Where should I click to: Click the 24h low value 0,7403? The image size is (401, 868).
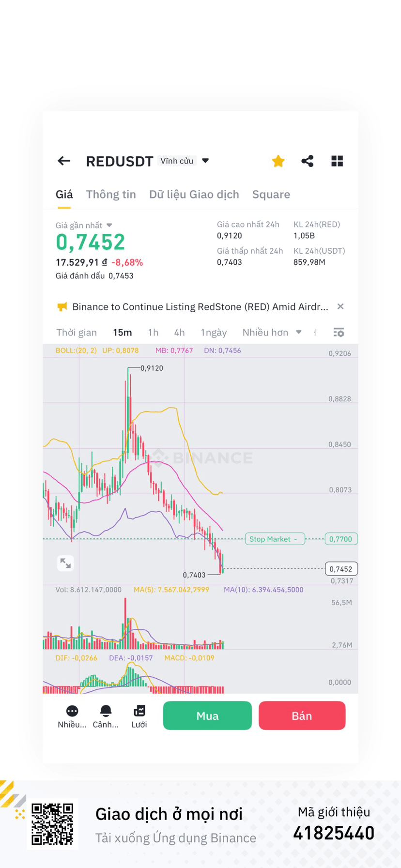point(230,262)
